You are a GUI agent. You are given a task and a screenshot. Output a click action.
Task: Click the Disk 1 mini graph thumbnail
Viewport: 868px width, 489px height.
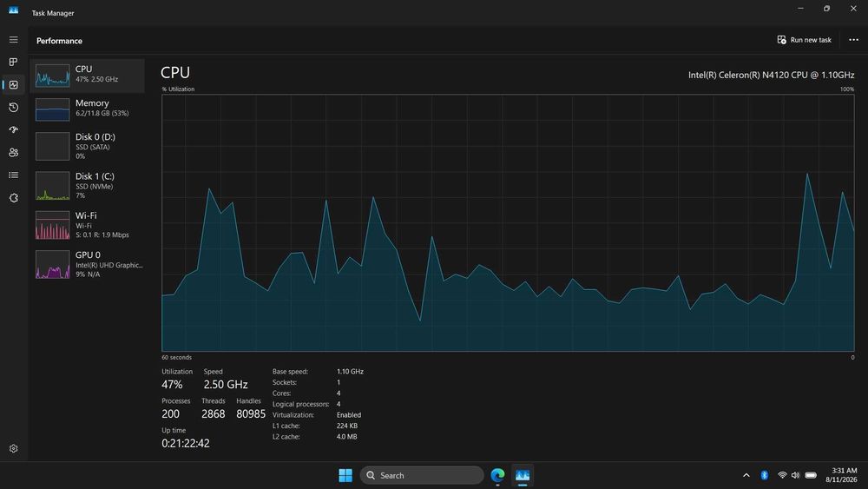coord(53,186)
